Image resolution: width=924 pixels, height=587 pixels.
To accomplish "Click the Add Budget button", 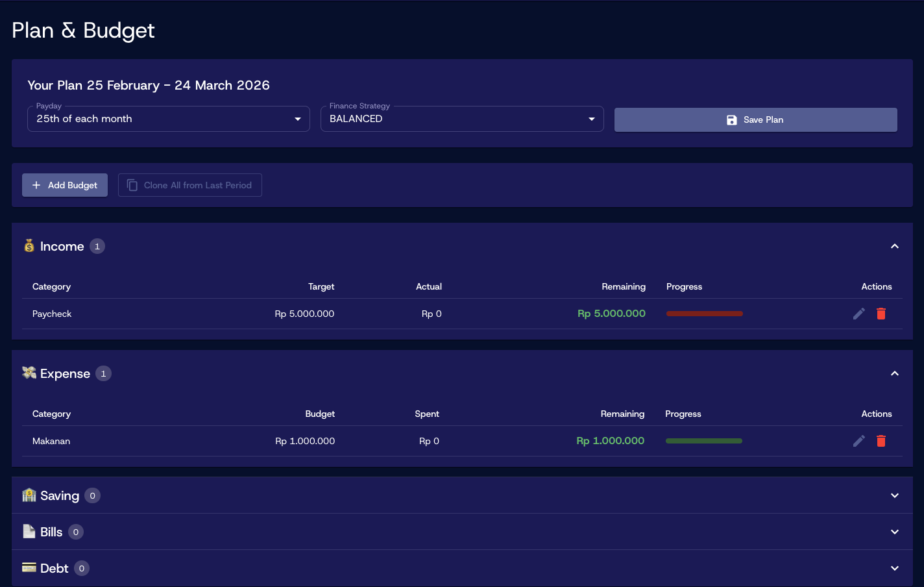I will pyautogui.click(x=65, y=185).
